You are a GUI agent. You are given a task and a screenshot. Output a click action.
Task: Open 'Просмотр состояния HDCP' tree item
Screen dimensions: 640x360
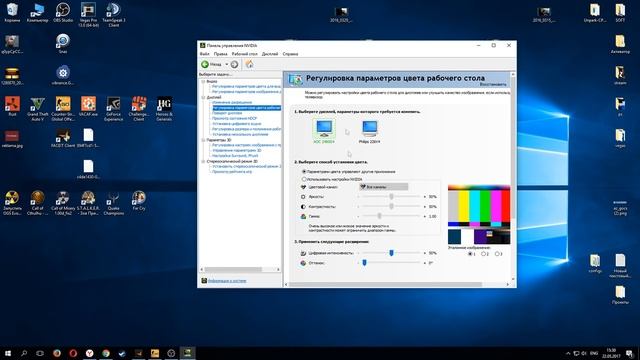tap(234, 118)
